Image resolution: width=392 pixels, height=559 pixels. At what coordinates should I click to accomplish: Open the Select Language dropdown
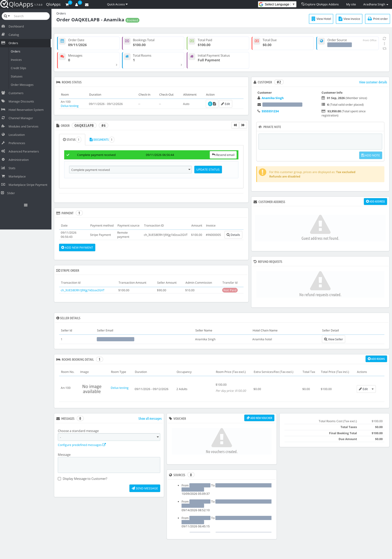pyautogui.click(x=277, y=4)
